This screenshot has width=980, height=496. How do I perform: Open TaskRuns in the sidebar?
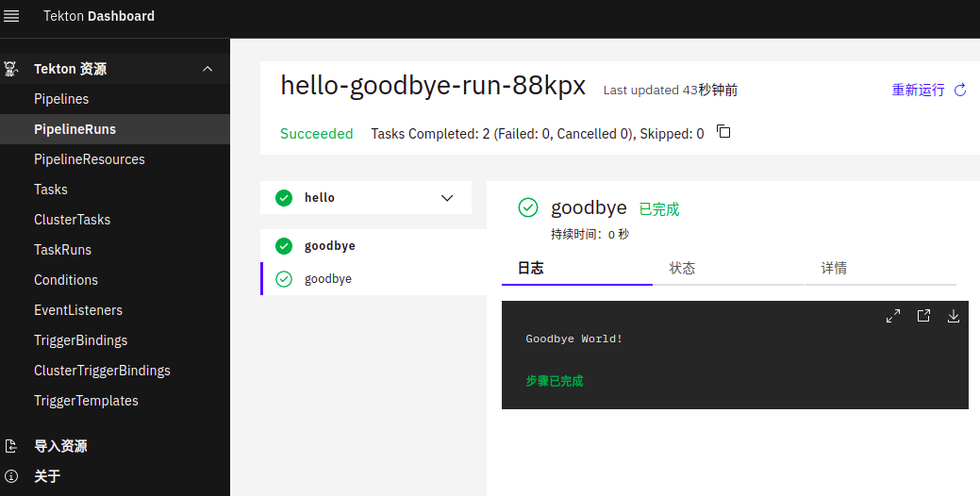115,250
